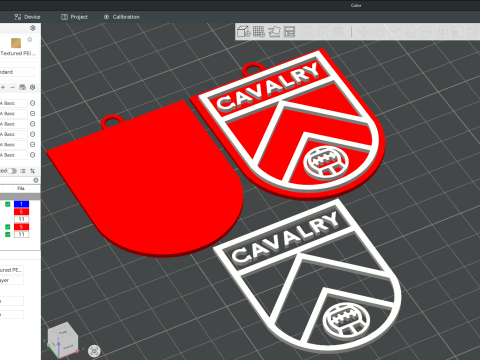480x360 pixels.
Task: Select the Textured PEI plate thumbnail
Action: (16, 43)
